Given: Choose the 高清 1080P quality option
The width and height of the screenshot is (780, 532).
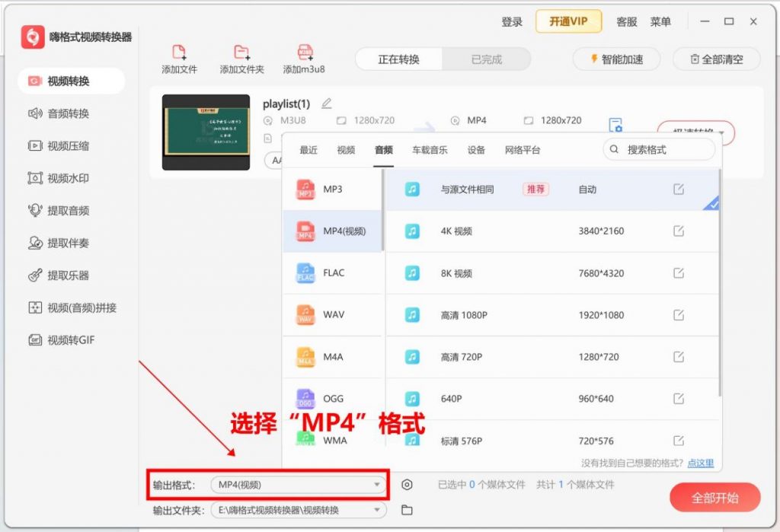Looking at the screenshot, I should click(x=495, y=315).
